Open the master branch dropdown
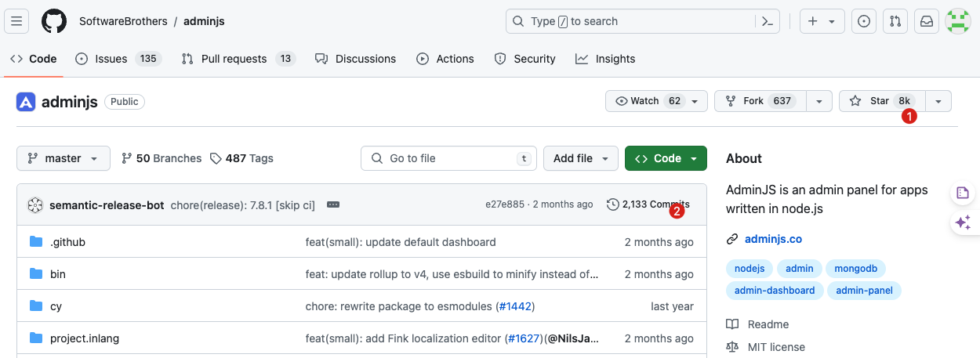The image size is (980, 358). [63, 158]
